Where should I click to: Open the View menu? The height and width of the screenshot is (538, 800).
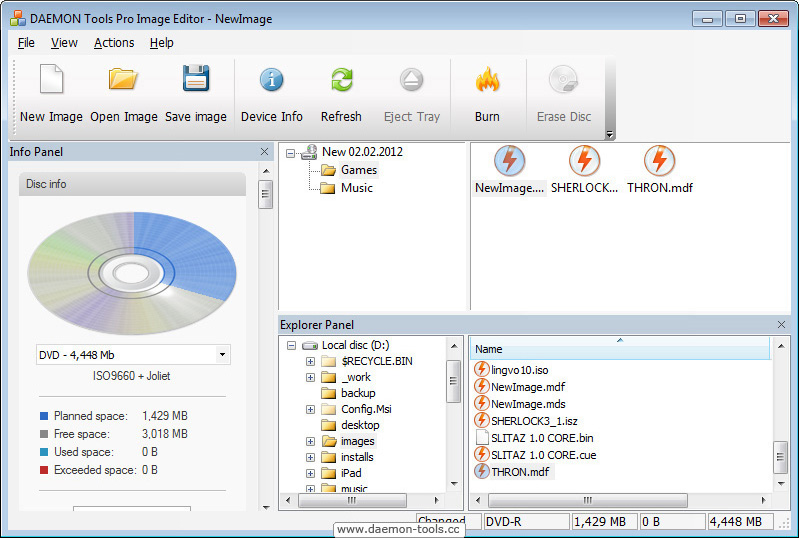pos(64,43)
